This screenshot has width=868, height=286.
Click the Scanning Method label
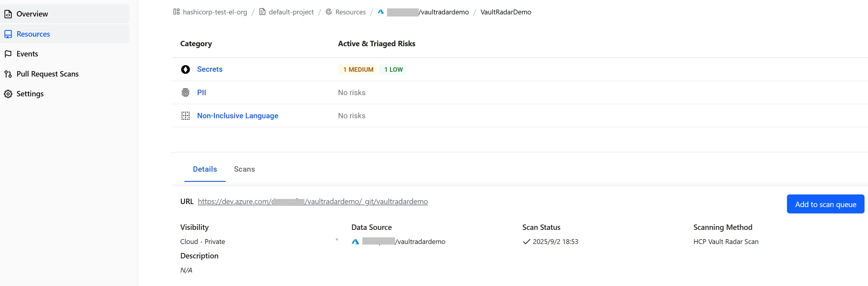723,227
